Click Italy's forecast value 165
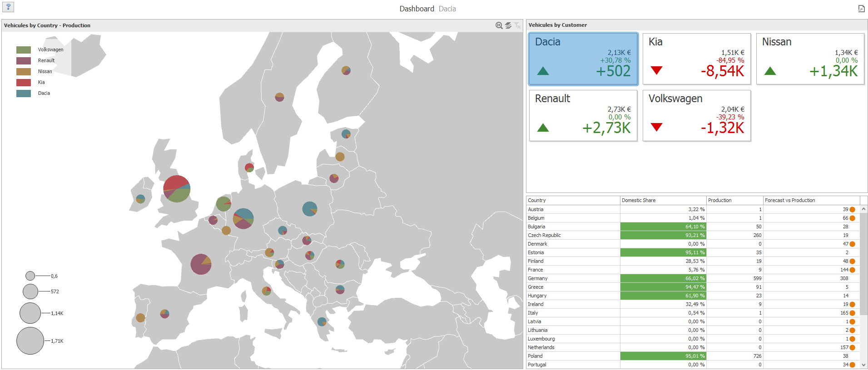This screenshot has height=370, width=868. click(844, 313)
